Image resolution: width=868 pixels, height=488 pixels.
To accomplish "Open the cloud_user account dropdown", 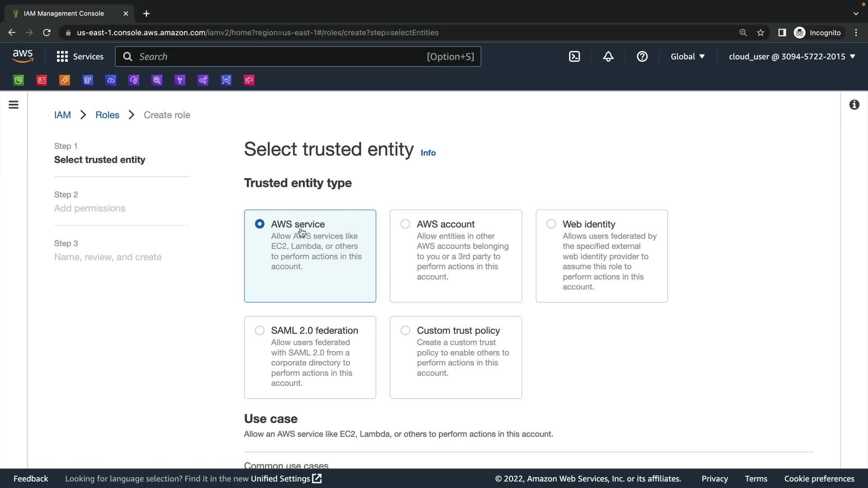I will [792, 56].
